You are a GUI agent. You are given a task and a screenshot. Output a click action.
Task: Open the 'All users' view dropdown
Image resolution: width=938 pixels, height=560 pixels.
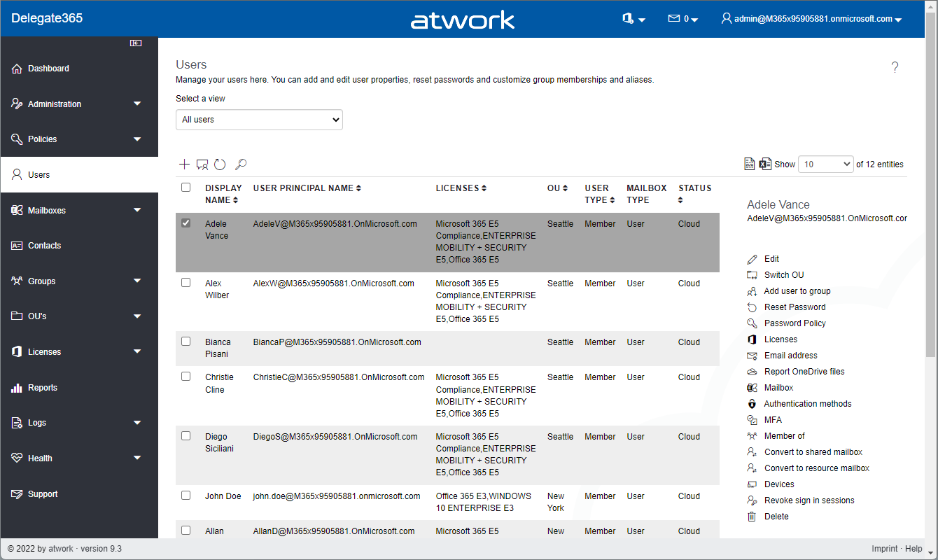(x=259, y=120)
